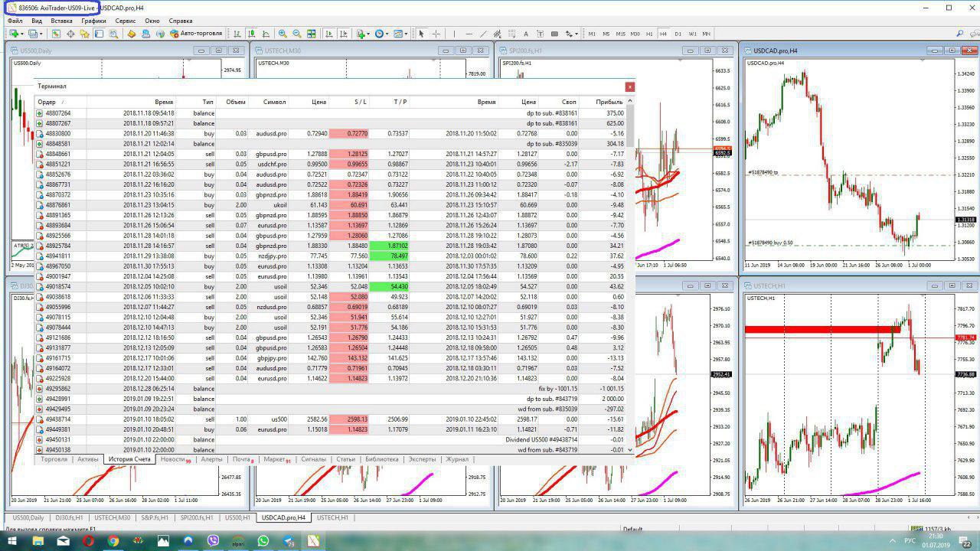The image size is (980, 551).
Task: Open the Файл menu
Action: 15,21
